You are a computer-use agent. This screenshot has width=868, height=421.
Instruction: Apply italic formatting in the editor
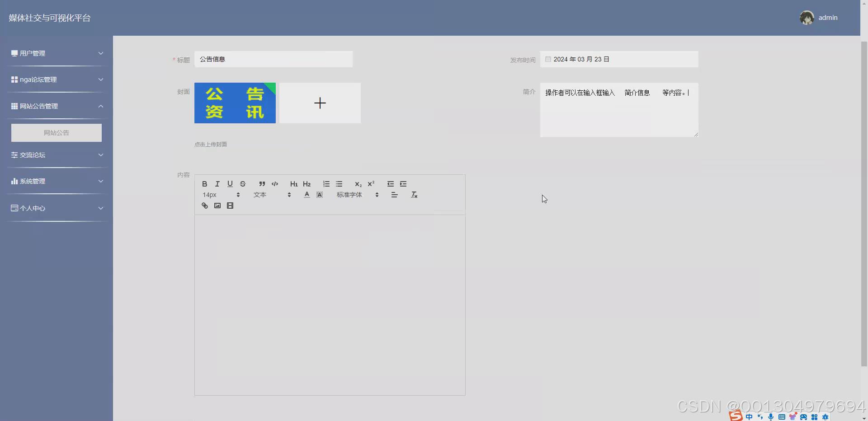coord(217,184)
